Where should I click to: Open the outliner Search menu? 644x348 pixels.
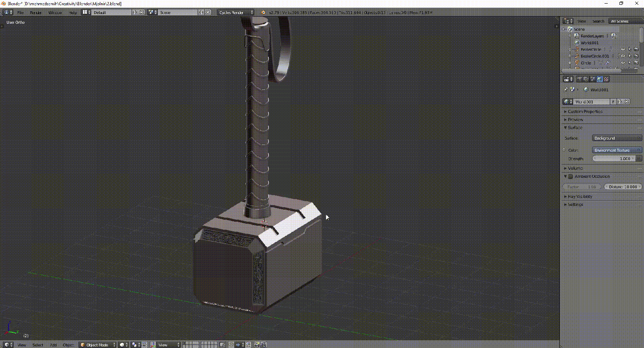(598, 21)
